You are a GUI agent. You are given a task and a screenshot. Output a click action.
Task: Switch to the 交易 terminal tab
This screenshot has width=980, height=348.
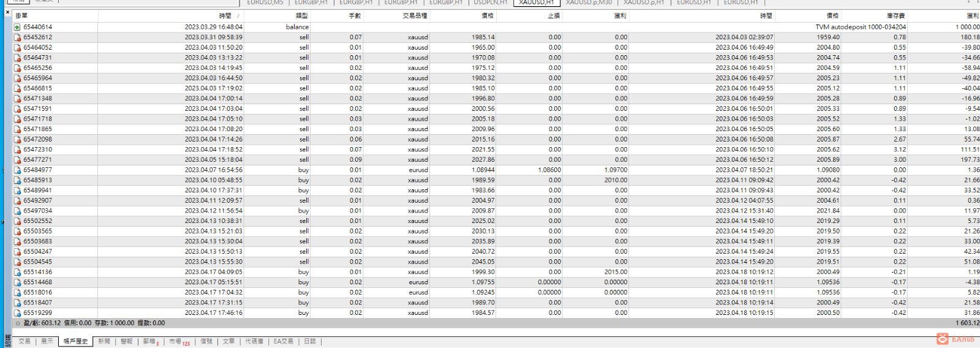(24, 341)
